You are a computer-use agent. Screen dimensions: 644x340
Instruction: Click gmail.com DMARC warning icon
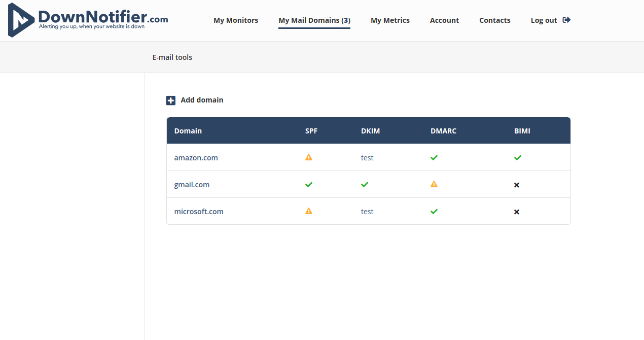point(434,184)
